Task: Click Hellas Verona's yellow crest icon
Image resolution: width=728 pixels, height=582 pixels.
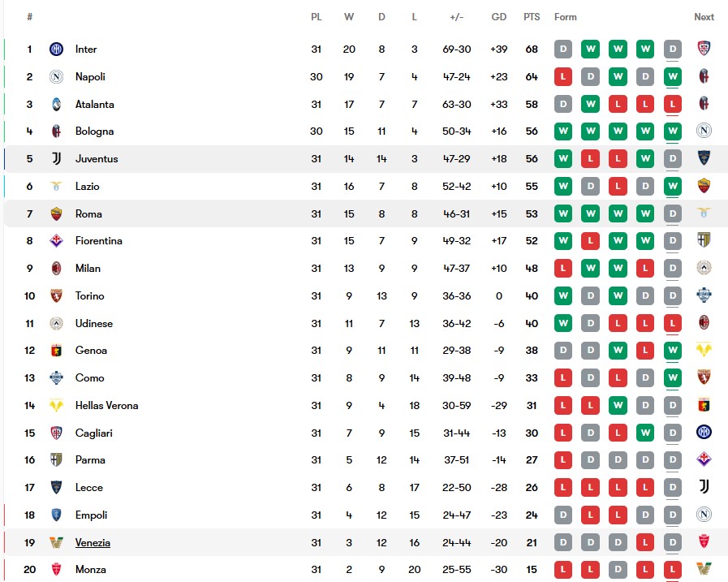Action: (56, 406)
